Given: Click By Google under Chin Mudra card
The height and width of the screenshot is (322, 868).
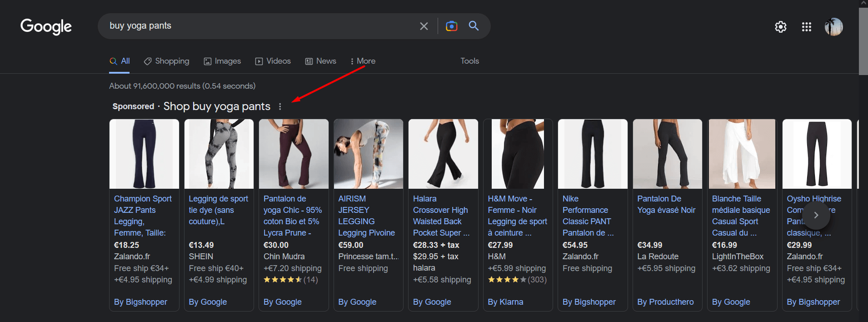Looking at the screenshot, I should pyautogui.click(x=283, y=302).
